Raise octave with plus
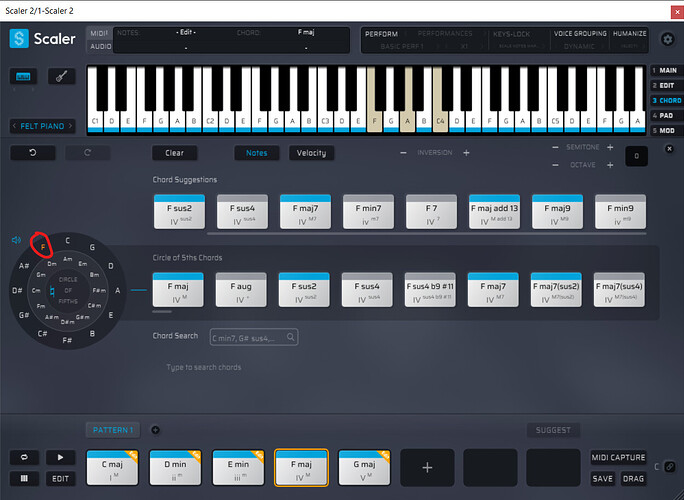 (610, 165)
